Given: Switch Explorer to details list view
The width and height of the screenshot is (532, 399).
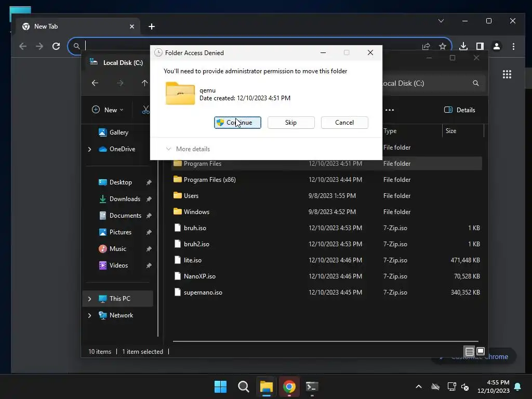Looking at the screenshot, I should [469, 352].
